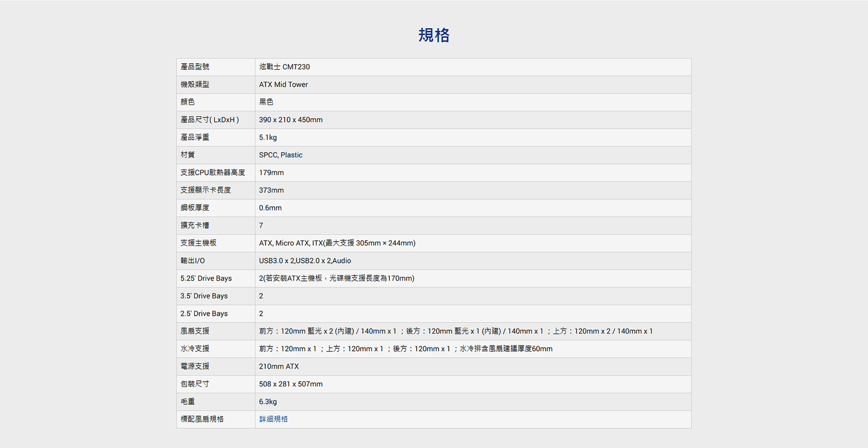Click the 水冷支援 label
The image size is (868, 448).
click(195, 349)
